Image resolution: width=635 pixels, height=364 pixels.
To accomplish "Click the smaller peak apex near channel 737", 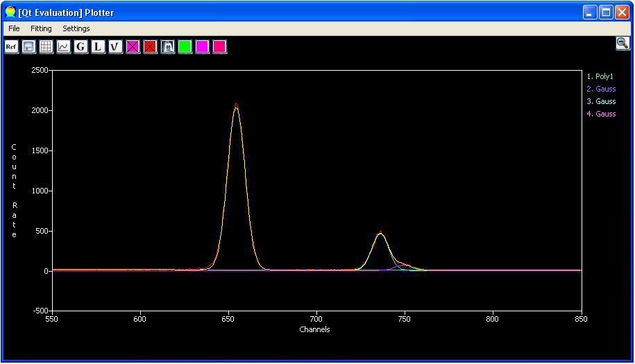I will [380, 232].
